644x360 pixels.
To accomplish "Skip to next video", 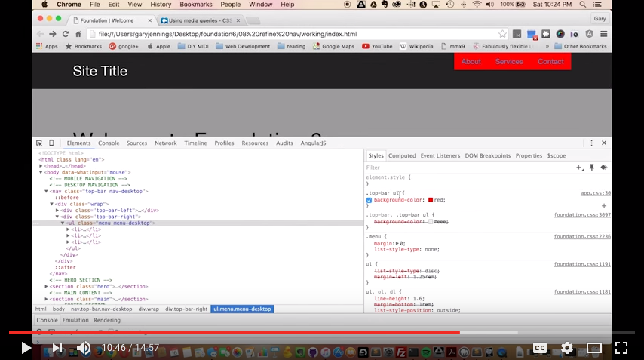I will tap(57, 348).
